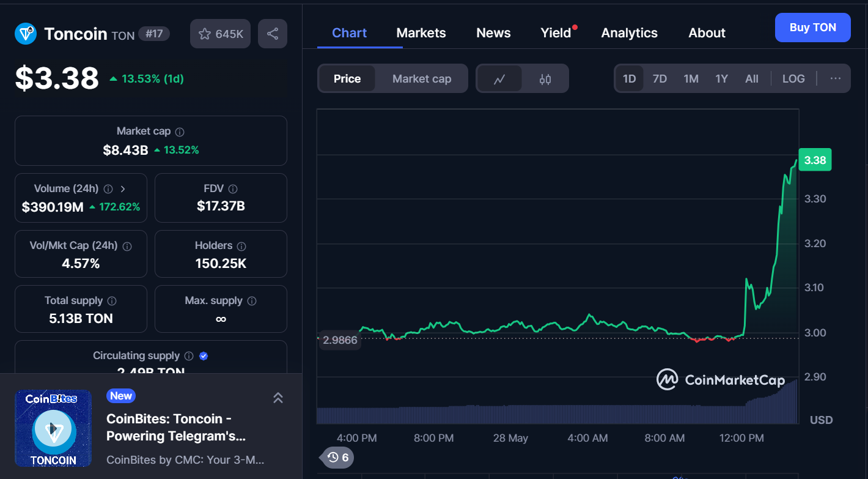Click the 2.9866 opening price label

tap(340, 340)
